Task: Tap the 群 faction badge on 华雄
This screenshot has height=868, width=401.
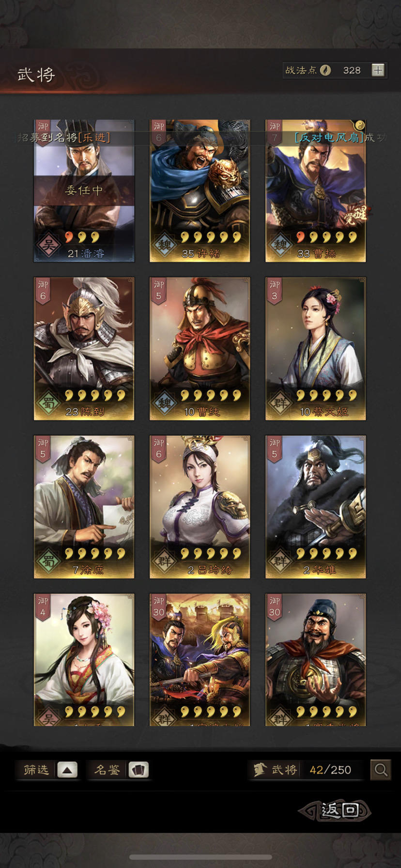Action: (x=280, y=561)
